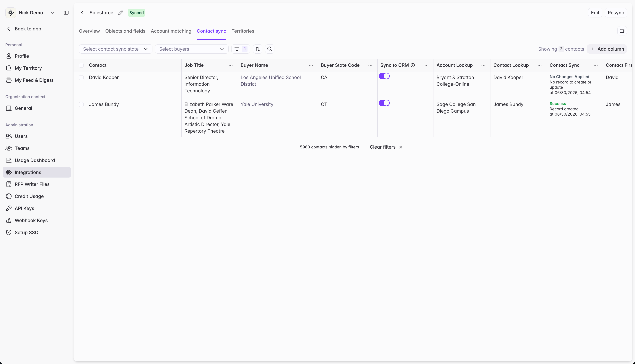Select Integrations in the sidebar
The image size is (635, 364).
[x=37, y=172]
